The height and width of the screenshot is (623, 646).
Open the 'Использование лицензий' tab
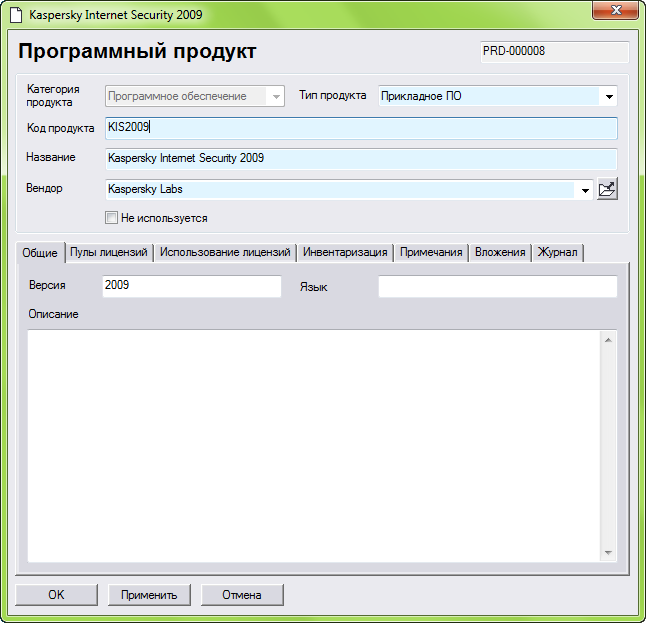click(x=225, y=252)
